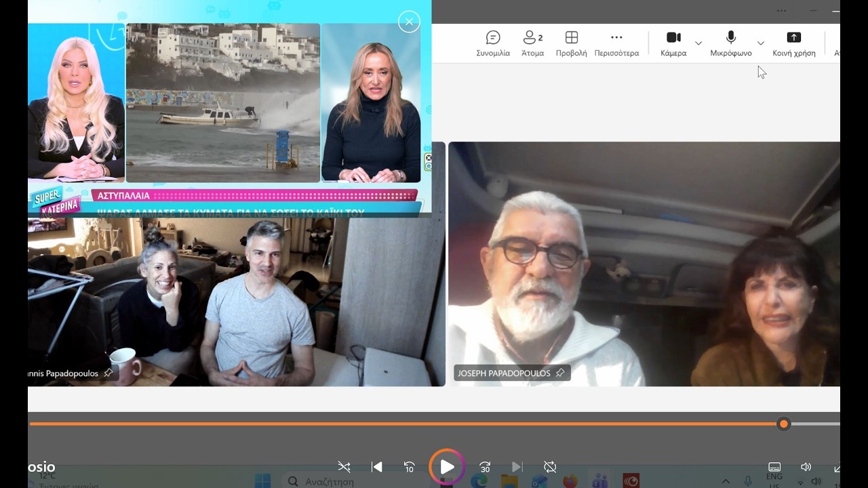Start Κοινή χρήση screen sharing
The height and width of the screenshot is (488, 868).
point(794,43)
